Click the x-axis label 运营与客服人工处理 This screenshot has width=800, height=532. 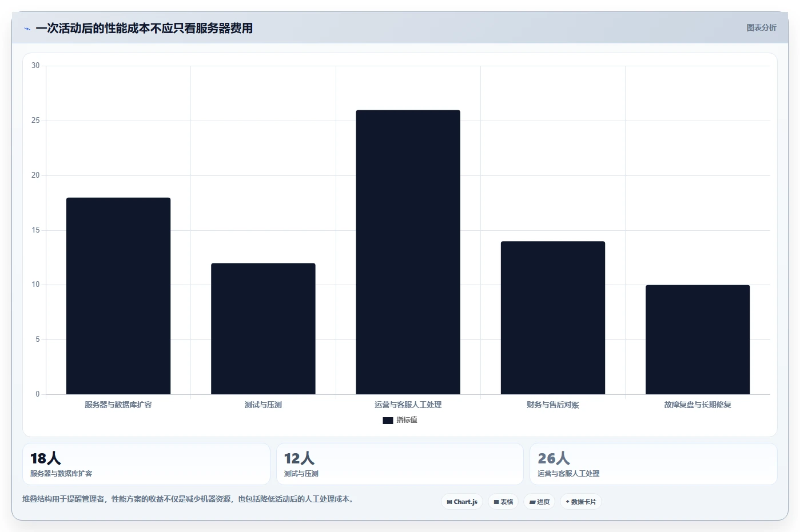408,405
